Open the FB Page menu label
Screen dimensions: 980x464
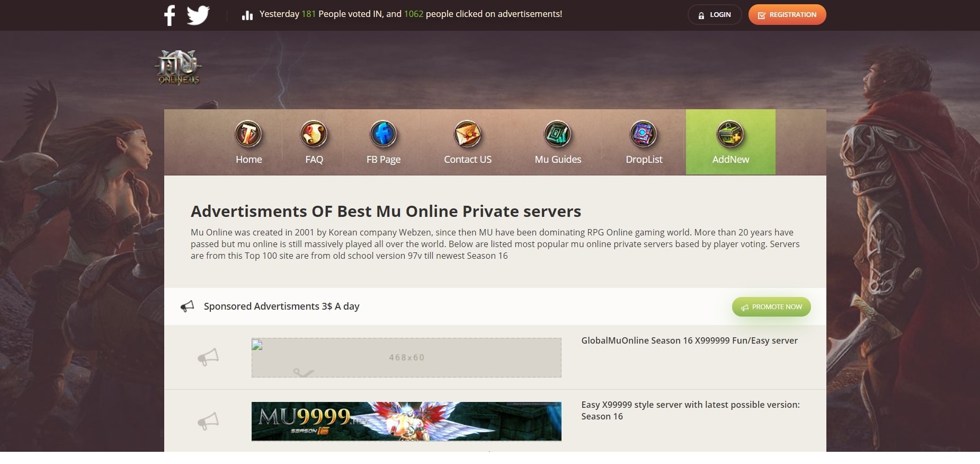pos(384,160)
